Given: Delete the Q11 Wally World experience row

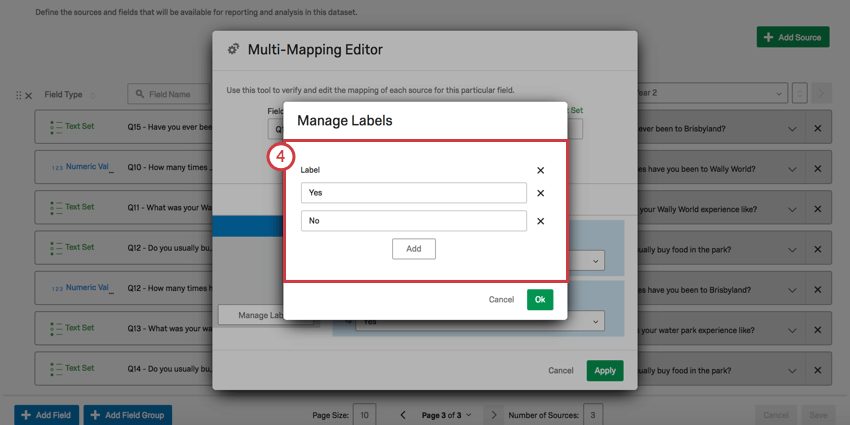Looking at the screenshot, I should pos(817,209).
